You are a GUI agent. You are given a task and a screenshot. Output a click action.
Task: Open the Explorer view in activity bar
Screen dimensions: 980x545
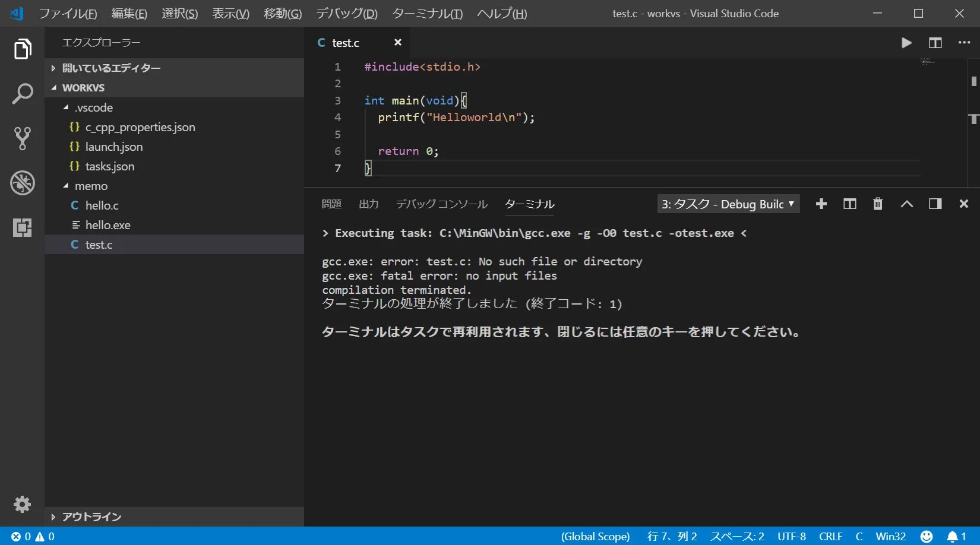click(22, 49)
